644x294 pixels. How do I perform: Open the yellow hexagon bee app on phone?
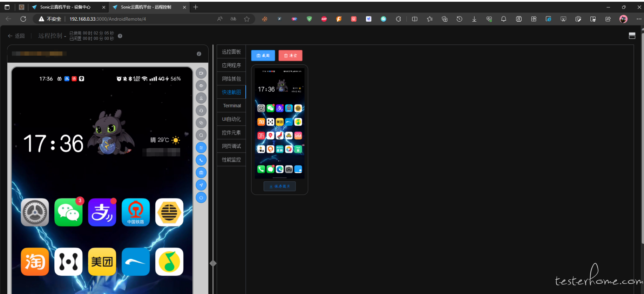click(169, 212)
